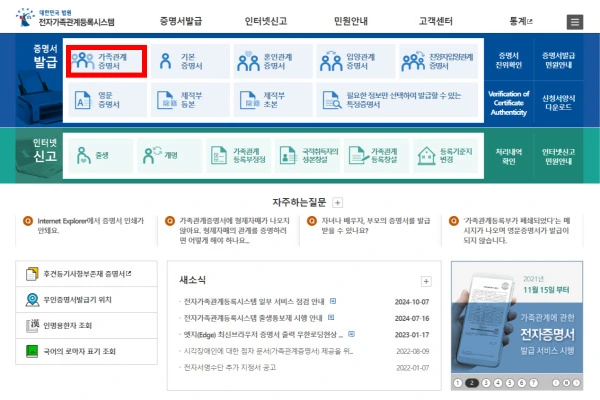This screenshot has height=400, width=600.
Task: Pause the banner slideshow
Action: click(x=566, y=383)
